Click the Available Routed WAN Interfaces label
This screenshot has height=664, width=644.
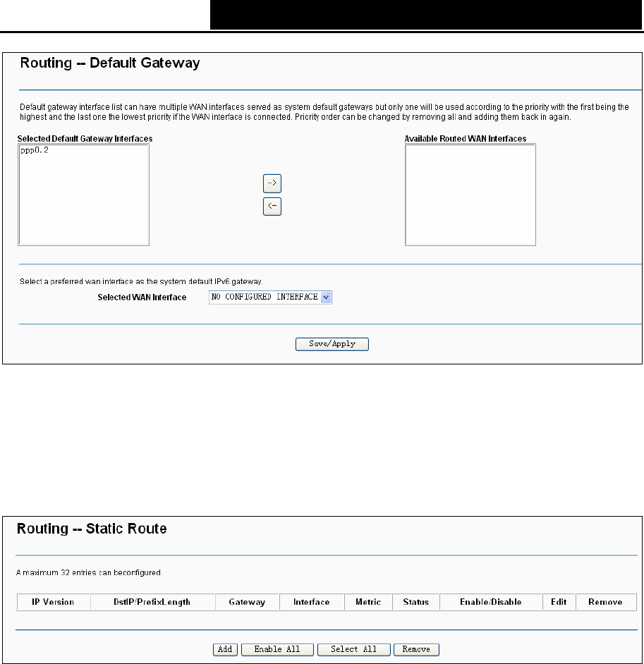[466, 138]
